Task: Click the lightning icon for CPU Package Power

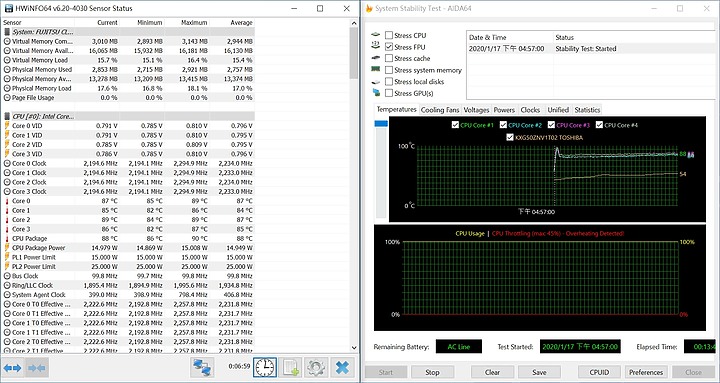Action: (7, 248)
